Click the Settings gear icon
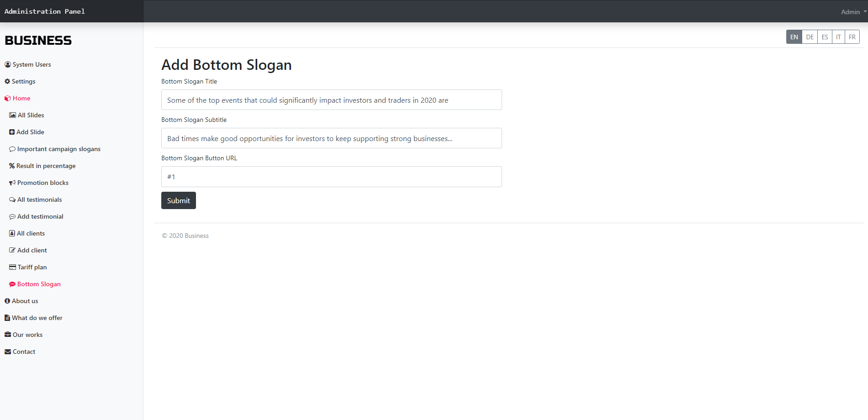This screenshot has height=420, width=868. click(7, 81)
